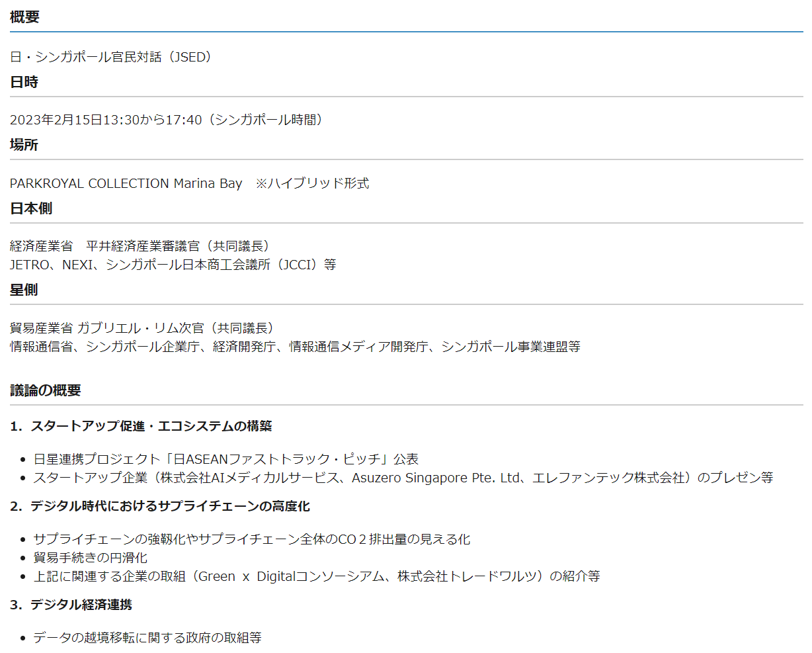The width and height of the screenshot is (812, 653).
Task: Click the bullet starting 'サプライチェーンの強靱化'
Action: tap(252, 539)
